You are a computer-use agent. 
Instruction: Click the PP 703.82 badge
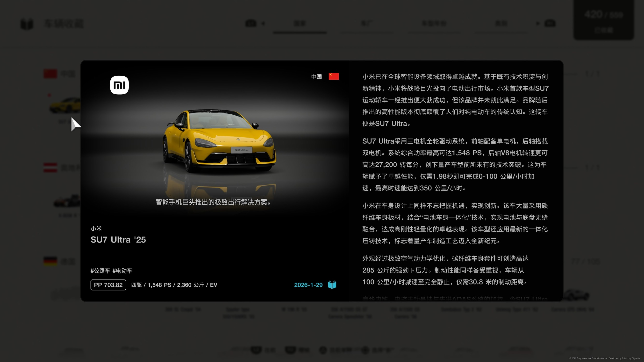[x=108, y=285]
